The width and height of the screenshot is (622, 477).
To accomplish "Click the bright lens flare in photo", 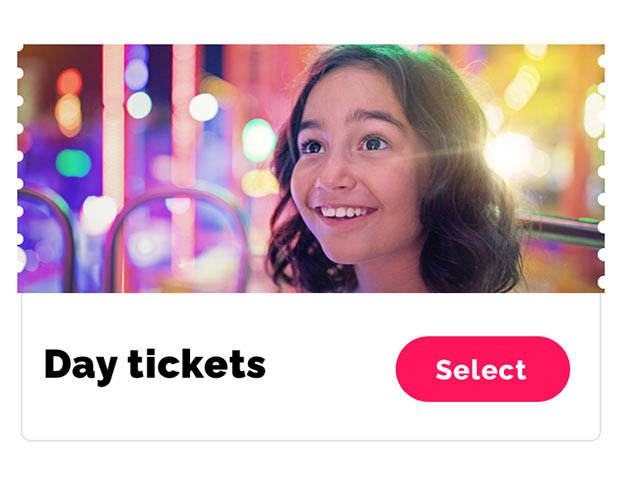I will (x=509, y=152).
